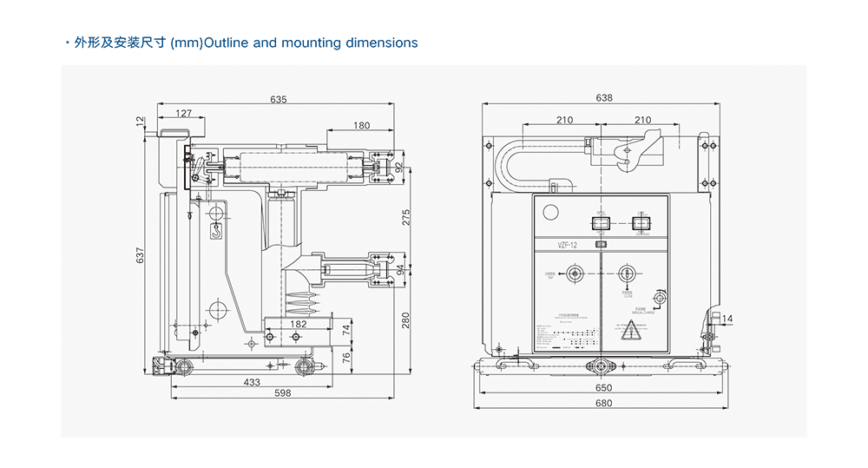Click the 680 bottom width dimension

603,403
